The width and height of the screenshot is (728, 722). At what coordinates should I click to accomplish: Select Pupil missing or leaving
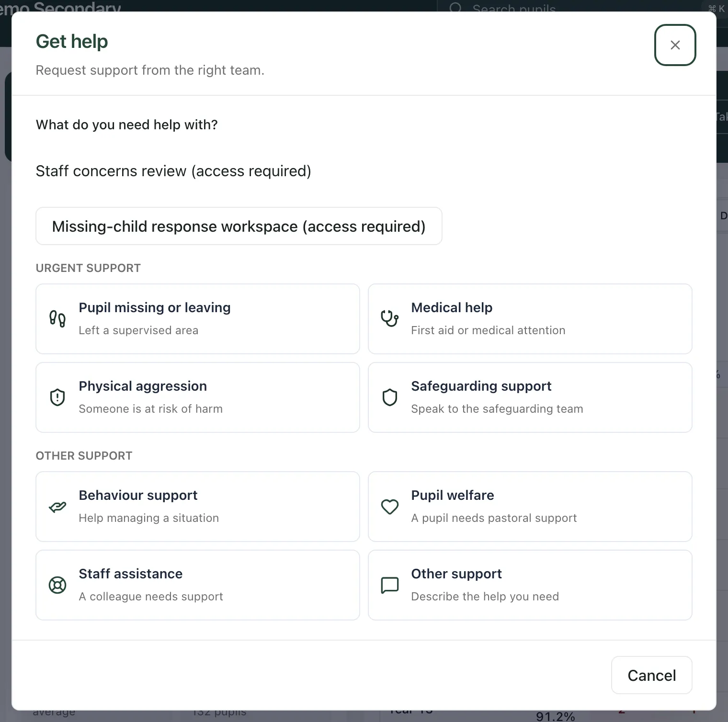pos(198,319)
